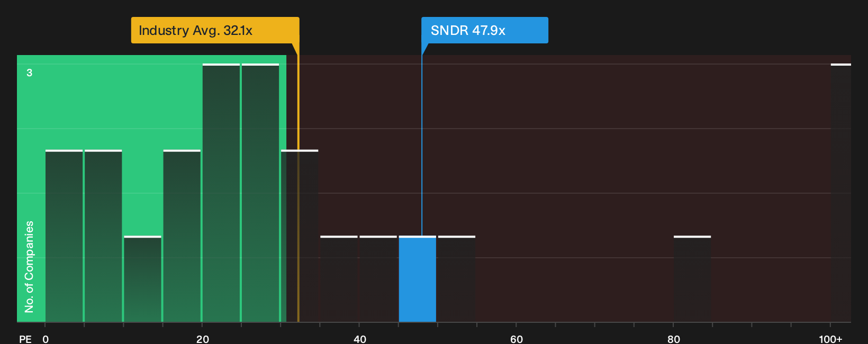Click the '0' x-axis label
Viewport: 868px width, 344px height.
[x=46, y=339]
